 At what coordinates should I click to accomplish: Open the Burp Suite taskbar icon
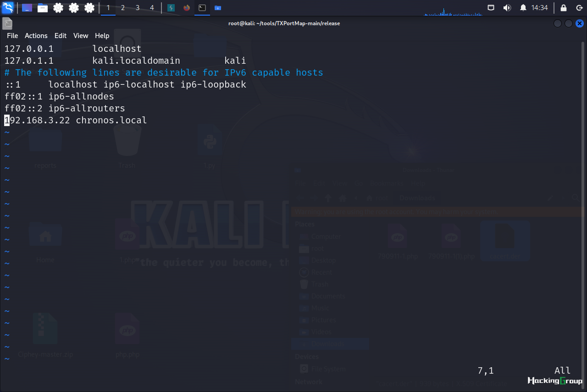[171, 8]
